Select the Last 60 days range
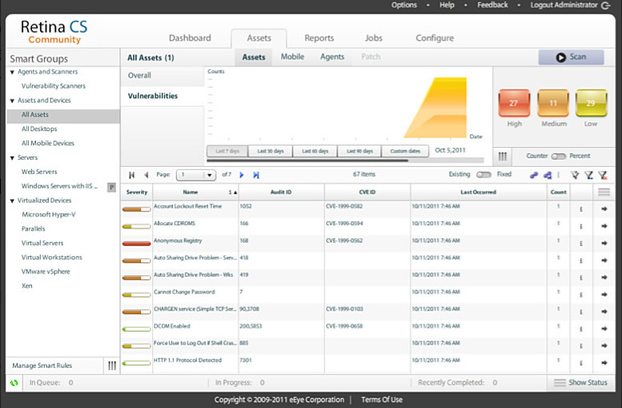The image size is (622, 408). point(315,151)
